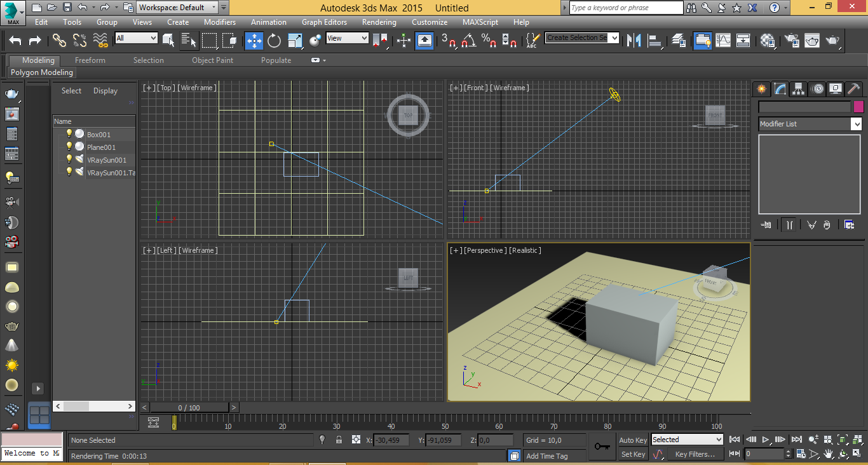Click the Select and Rotate tool

275,41
